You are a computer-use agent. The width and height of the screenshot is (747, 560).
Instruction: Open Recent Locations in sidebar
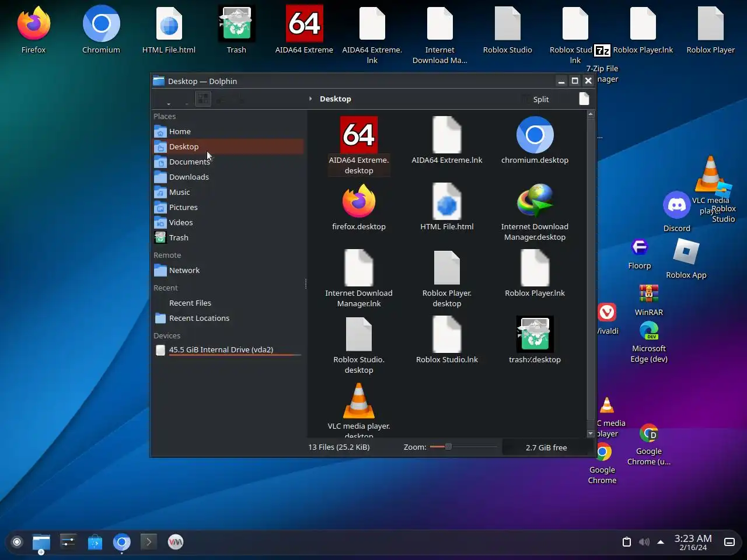228,318
